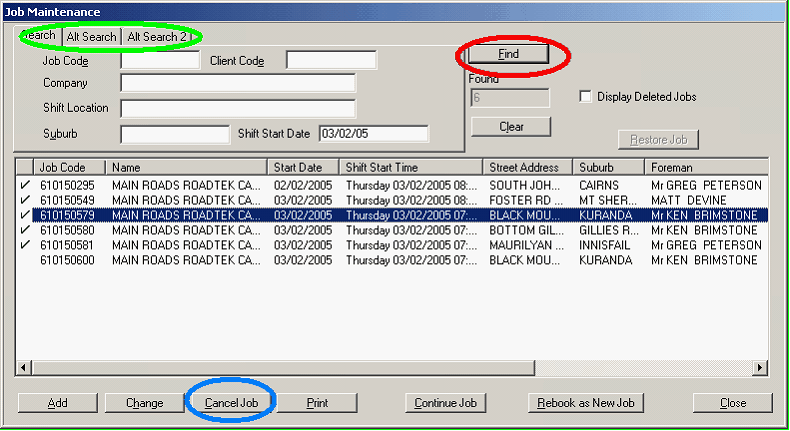This screenshot has width=790, height=431.
Task: Click the Find button
Action: point(508,54)
